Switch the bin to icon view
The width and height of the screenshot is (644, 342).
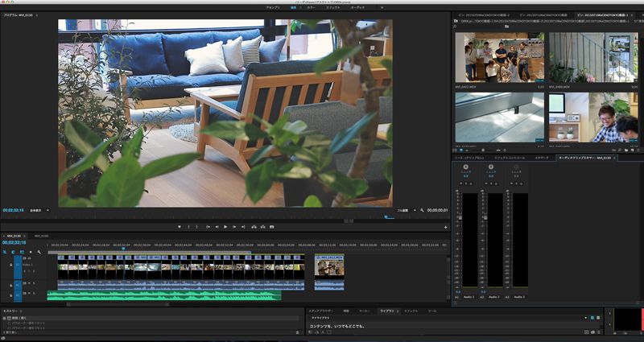point(460,150)
